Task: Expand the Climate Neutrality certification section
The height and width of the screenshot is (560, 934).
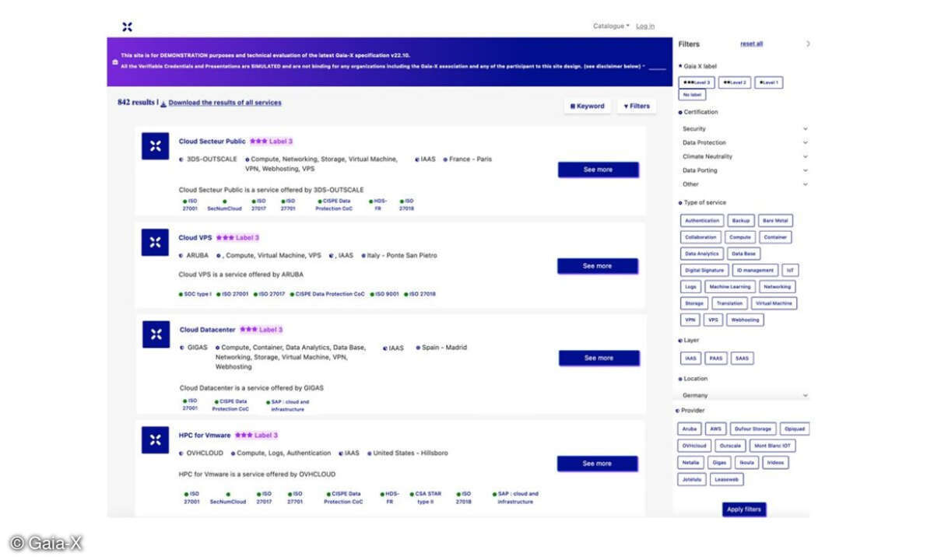Action: point(745,156)
